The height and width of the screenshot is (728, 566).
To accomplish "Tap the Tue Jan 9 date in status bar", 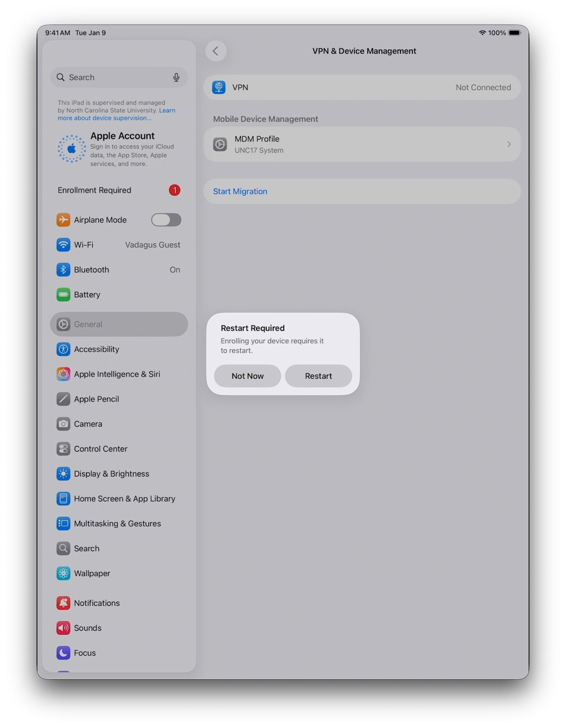I will 91,33.
